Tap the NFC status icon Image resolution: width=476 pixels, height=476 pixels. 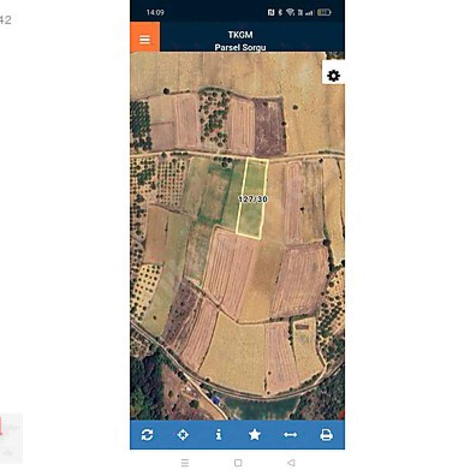click(x=271, y=12)
